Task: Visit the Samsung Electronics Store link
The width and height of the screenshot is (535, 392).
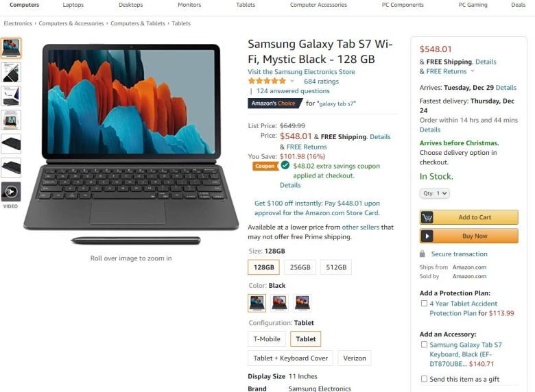Action: 301,72
